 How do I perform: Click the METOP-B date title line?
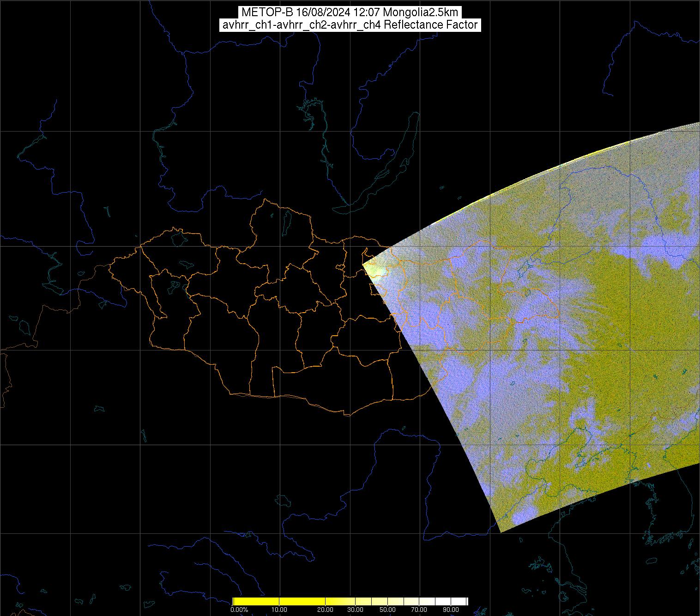click(350, 12)
